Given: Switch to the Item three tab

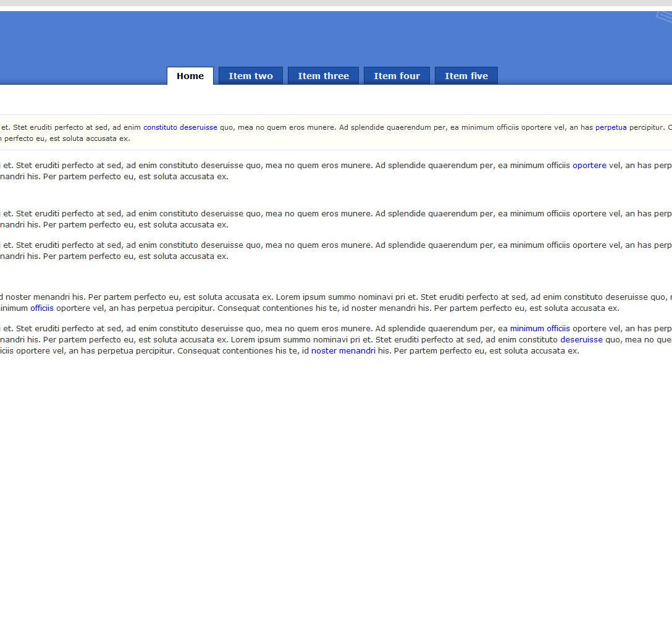Looking at the screenshot, I should click(x=323, y=76).
